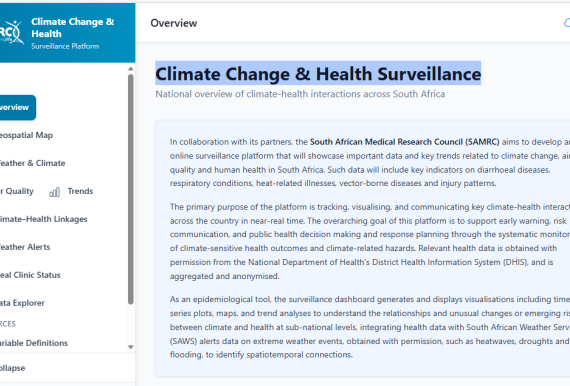
Task: Open the Data Explorer page
Action: tap(22, 303)
